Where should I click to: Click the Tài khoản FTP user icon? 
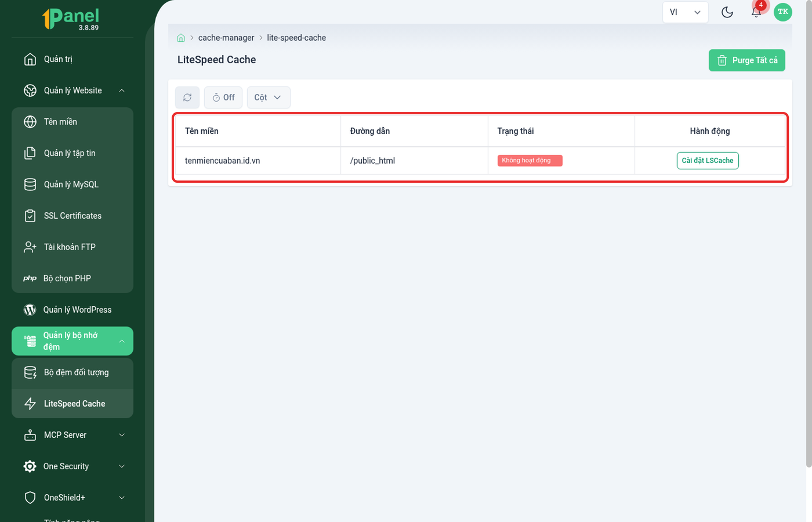coord(30,247)
